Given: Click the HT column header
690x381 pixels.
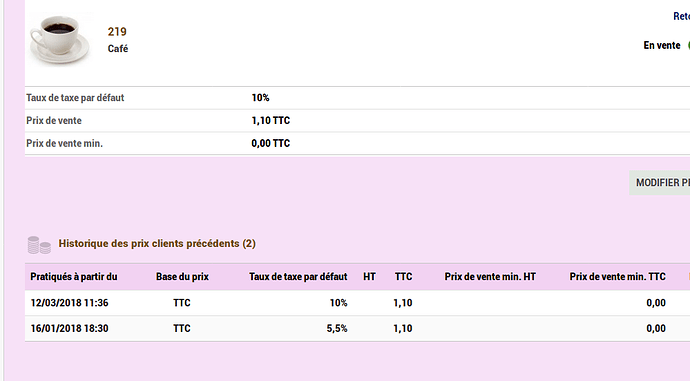Looking at the screenshot, I should tap(369, 277).
